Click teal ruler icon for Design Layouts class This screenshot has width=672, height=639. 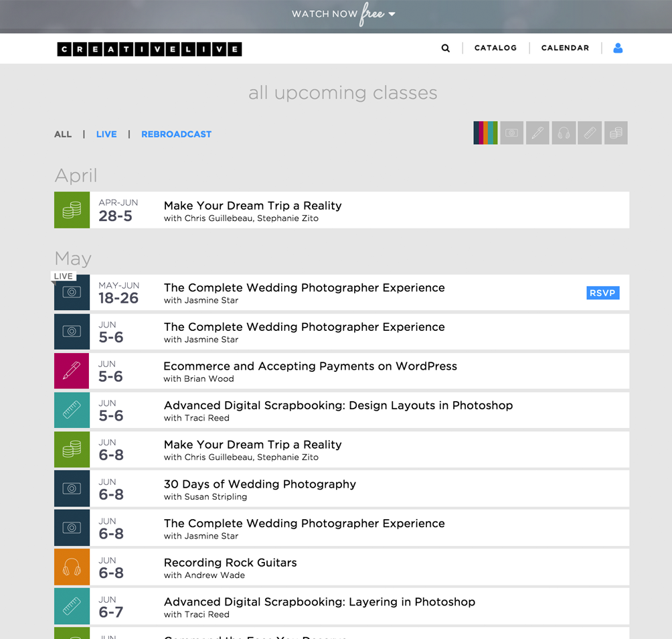(x=72, y=410)
